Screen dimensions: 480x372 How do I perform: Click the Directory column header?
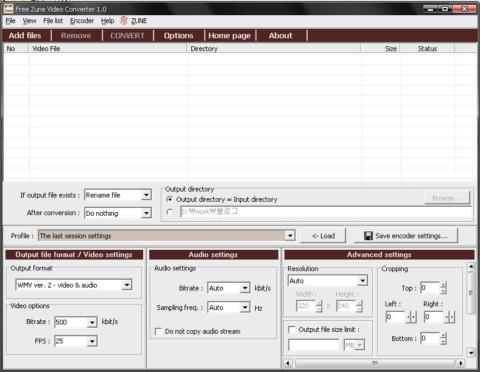[274, 49]
